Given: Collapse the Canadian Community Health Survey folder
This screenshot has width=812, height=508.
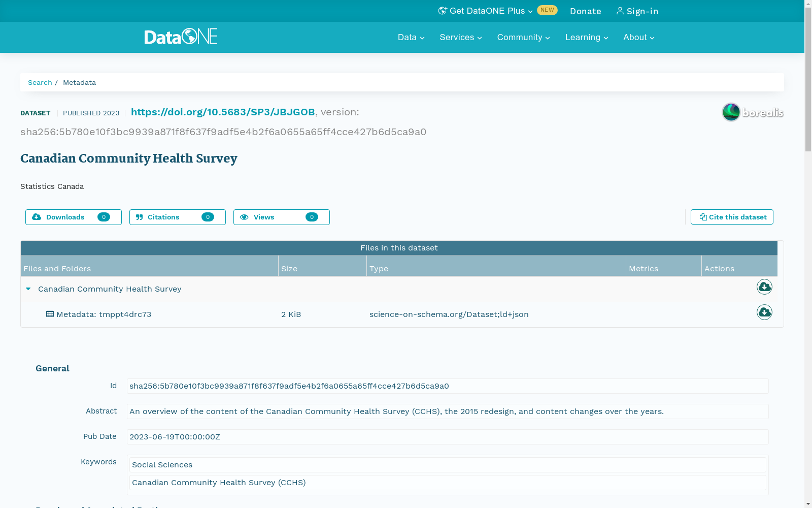Looking at the screenshot, I should pos(28,289).
